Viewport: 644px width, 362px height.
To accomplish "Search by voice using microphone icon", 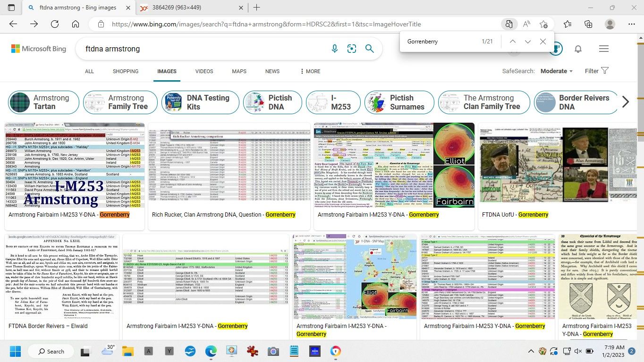I will (335, 49).
